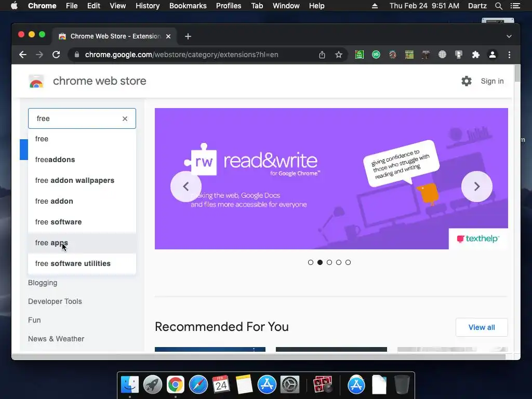
Task: Open the History menu
Action: pyautogui.click(x=148, y=6)
